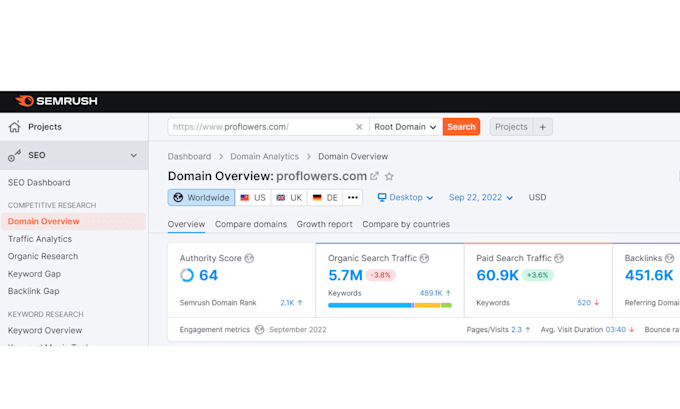Open Traffic Analytics

[40, 239]
